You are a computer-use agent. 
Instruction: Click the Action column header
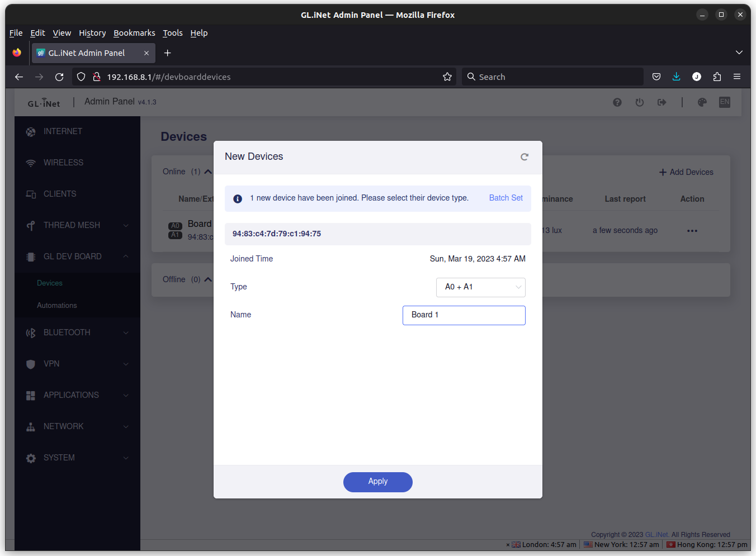coord(692,199)
